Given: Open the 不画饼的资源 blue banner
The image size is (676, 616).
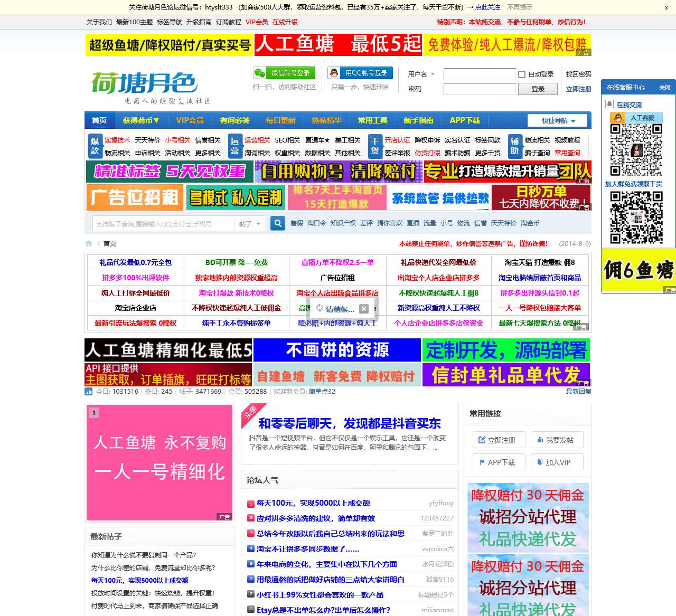Looking at the screenshot, I should [337, 350].
